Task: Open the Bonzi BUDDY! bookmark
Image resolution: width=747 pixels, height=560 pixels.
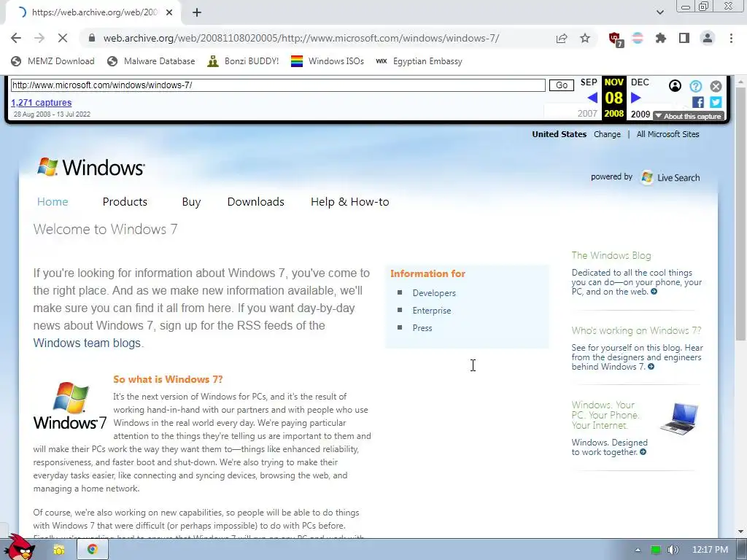Action: point(243,61)
